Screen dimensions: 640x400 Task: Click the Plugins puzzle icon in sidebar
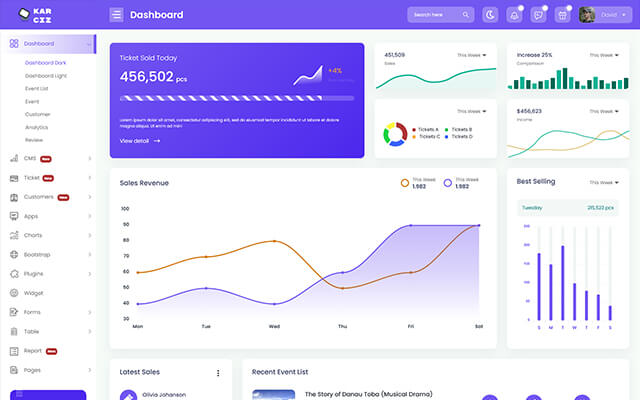pos(13,273)
